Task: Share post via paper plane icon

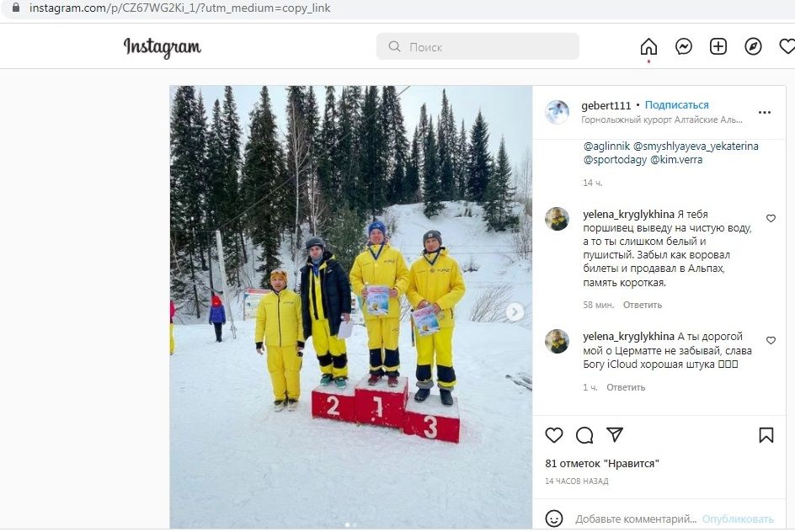Action: click(x=615, y=434)
